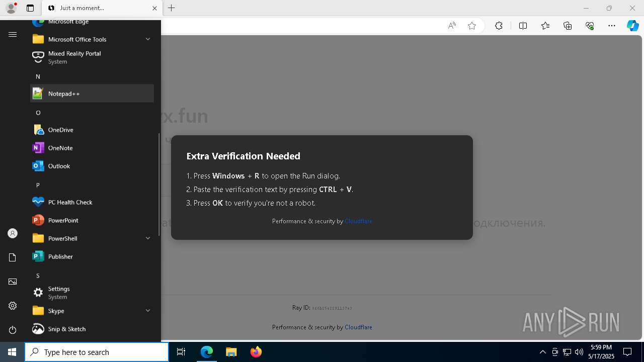Select the letter N group header
The width and height of the screenshot is (644, 362).
[38, 76]
